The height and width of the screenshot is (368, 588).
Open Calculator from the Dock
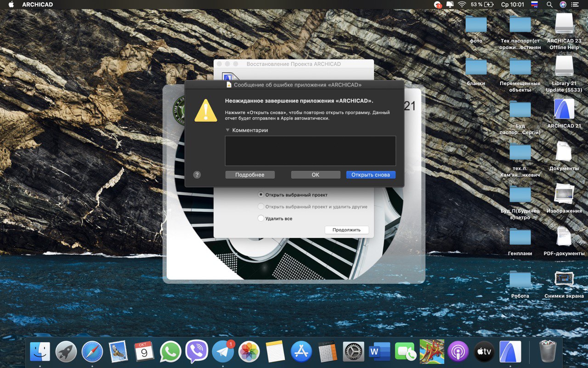click(328, 352)
